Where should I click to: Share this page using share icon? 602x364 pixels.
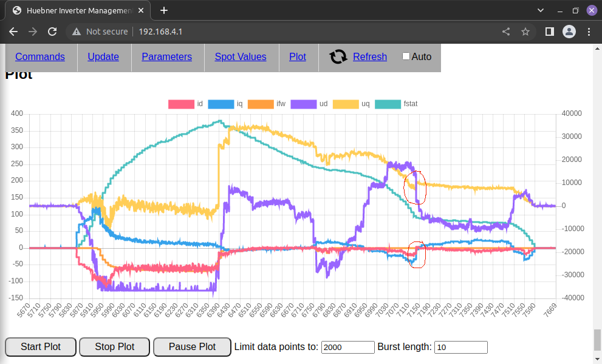[506, 32]
